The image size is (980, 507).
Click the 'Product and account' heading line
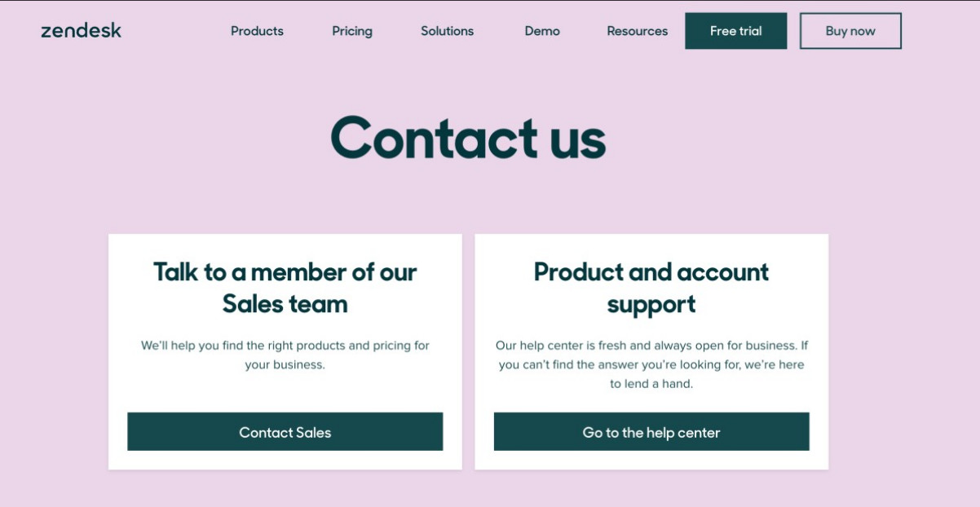click(x=651, y=271)
